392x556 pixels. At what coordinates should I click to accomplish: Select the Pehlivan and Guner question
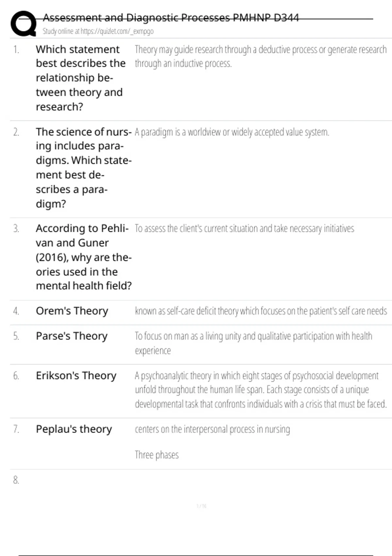(83, 257)
